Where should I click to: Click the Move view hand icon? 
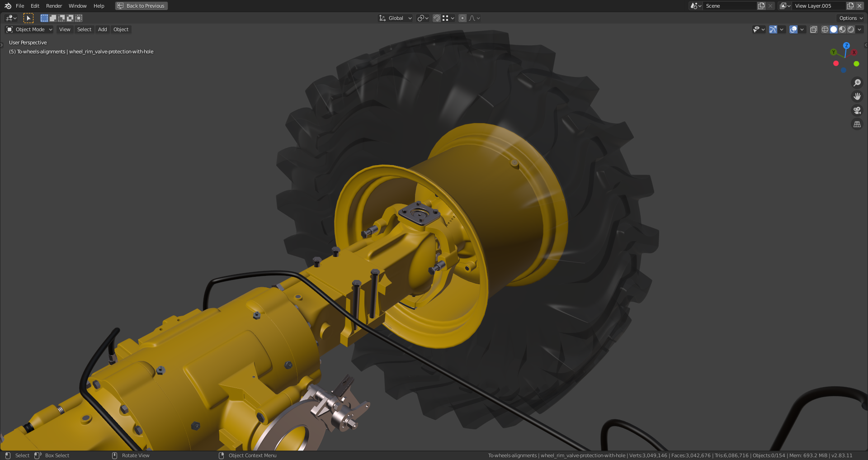pos(857,96)
